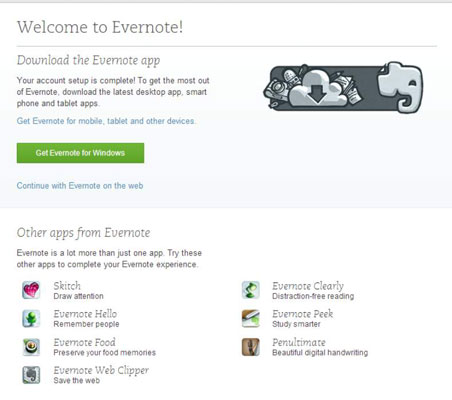The height and width of the screenshot is (400, 452).
Task: Click the 'Study smarter' text
Action: pyautogui.click(x=296, y=324)
